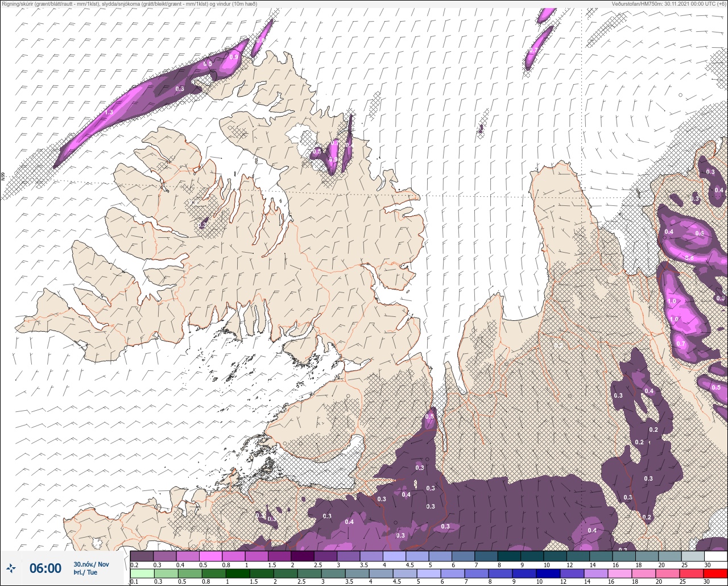Click the 'Veðurstofan/HM750m' model run text
Screen dimensions: 728x586
669,4
